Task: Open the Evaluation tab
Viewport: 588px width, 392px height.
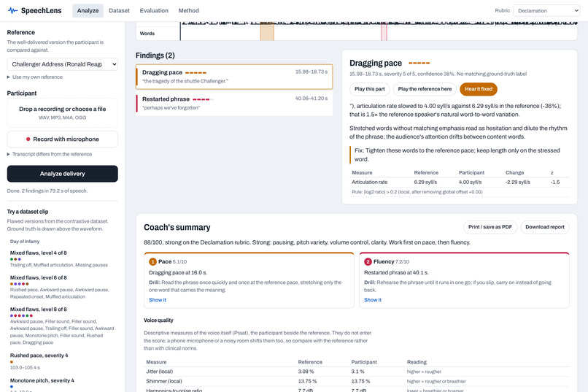Action: [x=154, y=10]
